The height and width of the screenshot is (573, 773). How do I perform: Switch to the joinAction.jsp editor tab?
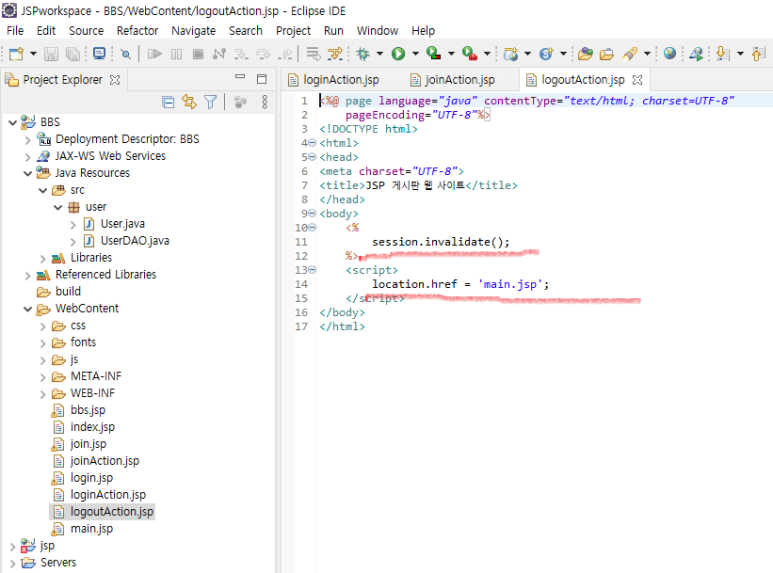[x=453, y=79]
